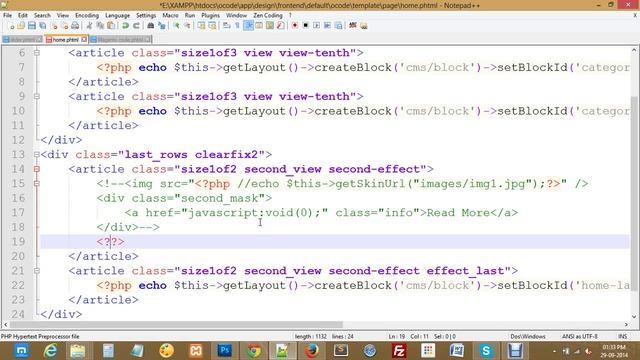Create a new file from toolbar

point(11,26)
